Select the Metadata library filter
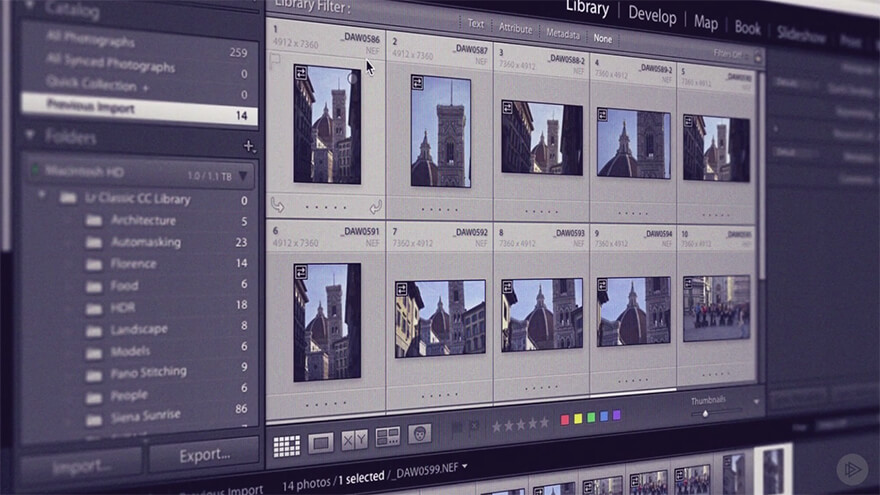Screen dimensions: 880x495 pyautogui.click(x=563, y=34)
